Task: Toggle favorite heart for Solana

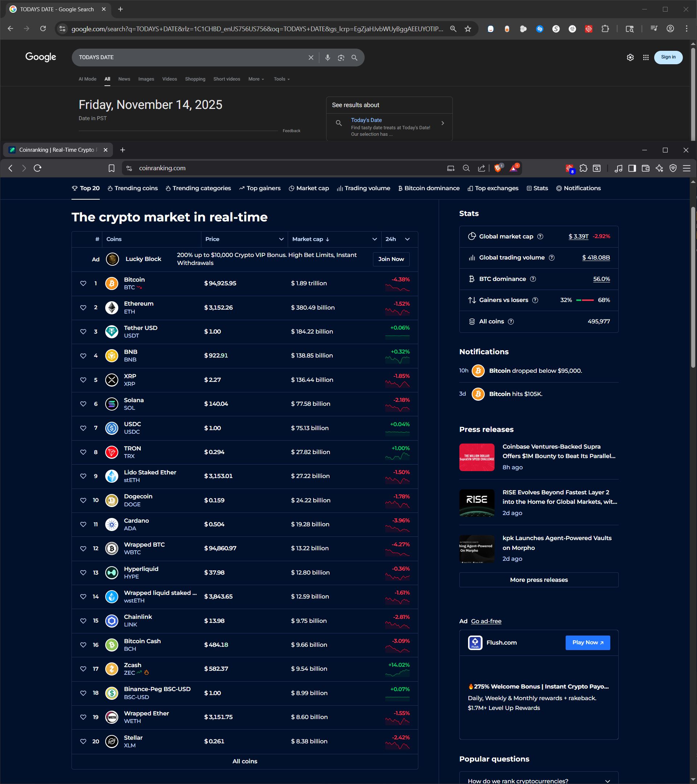Action: coord(83,404)
